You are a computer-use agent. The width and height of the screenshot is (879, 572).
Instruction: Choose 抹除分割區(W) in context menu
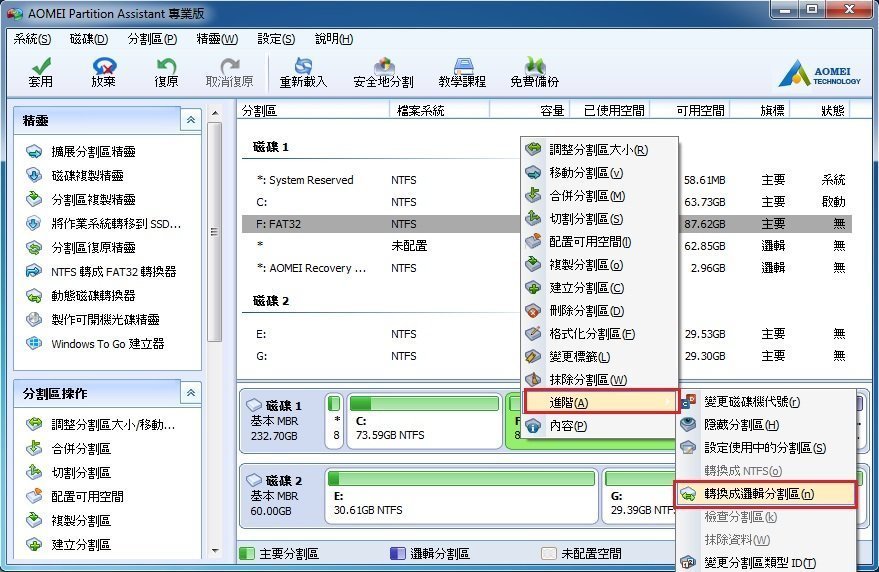(x=599, y=380)
